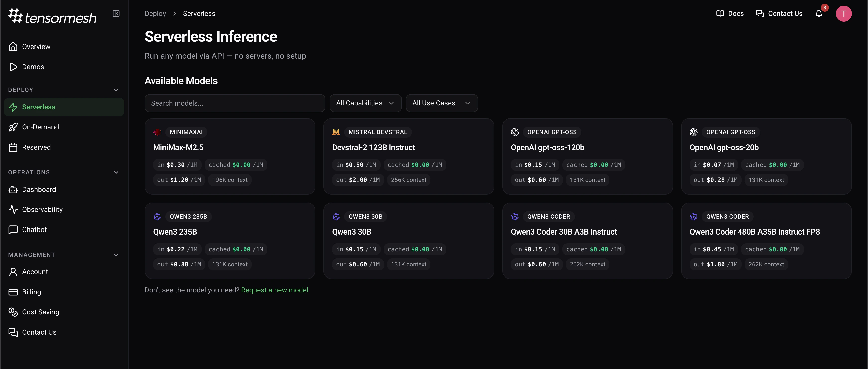Click the Docs book icon
Image resolution: width=868 pixels, height=369 pixels.
tap(720, 14)
